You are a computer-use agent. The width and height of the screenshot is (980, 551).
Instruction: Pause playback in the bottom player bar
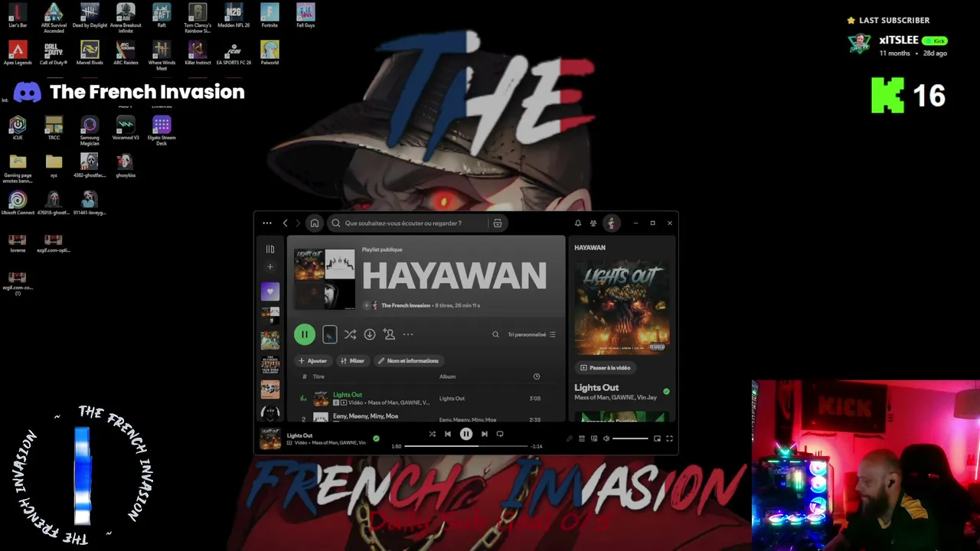coord(465,434)
